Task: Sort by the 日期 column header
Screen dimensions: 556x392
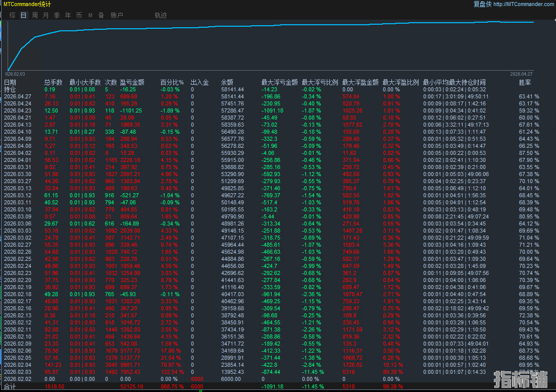Action: click(x=10, y=82)
